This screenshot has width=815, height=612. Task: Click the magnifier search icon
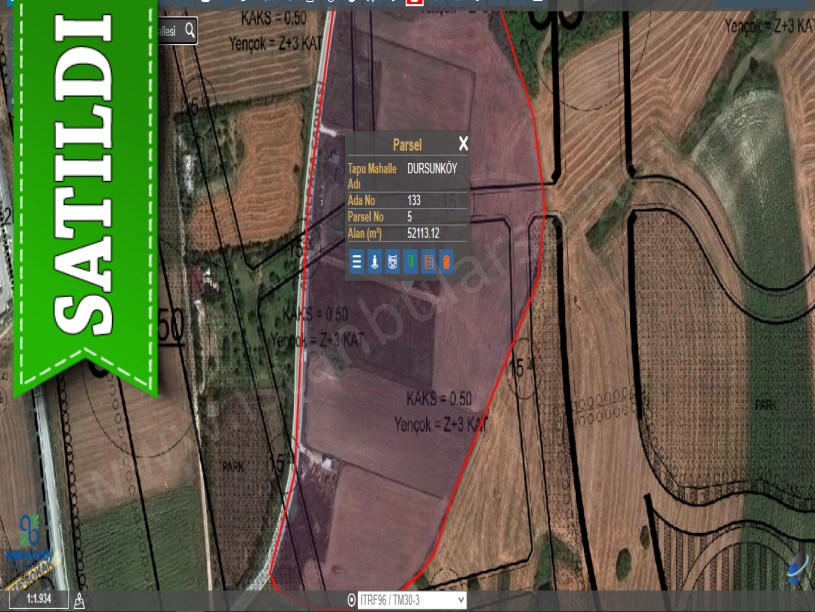tap(189, 32)
